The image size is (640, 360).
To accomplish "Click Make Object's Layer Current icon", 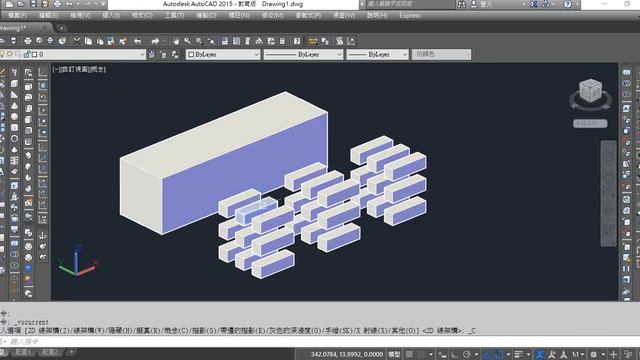I will (x=152, y=54).
